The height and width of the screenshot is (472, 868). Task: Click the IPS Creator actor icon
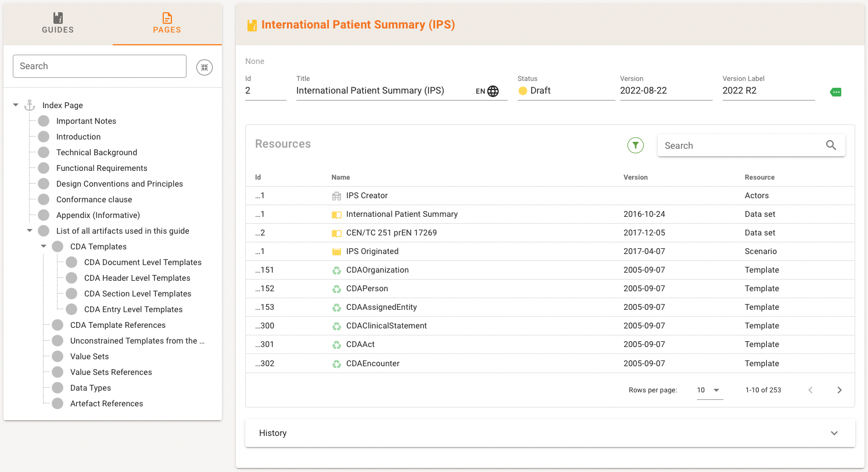tap(336, 196)
